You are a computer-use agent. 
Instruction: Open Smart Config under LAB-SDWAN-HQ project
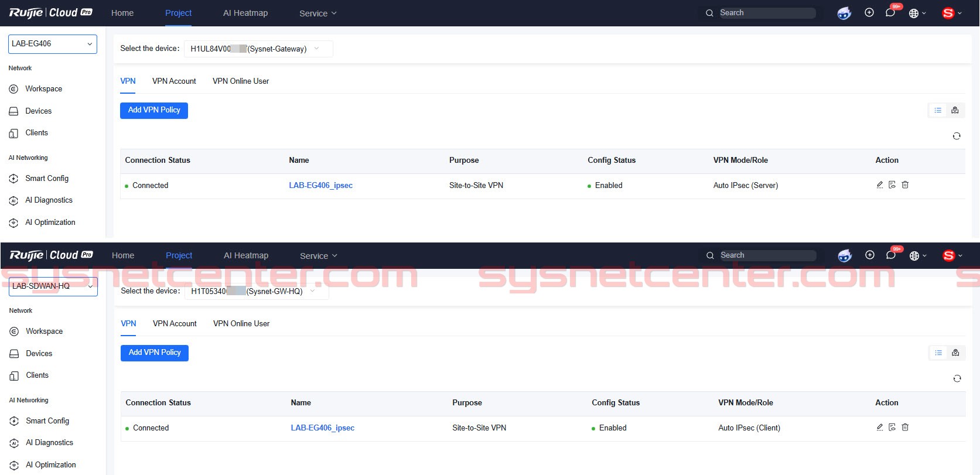click(x=47, y=421)
